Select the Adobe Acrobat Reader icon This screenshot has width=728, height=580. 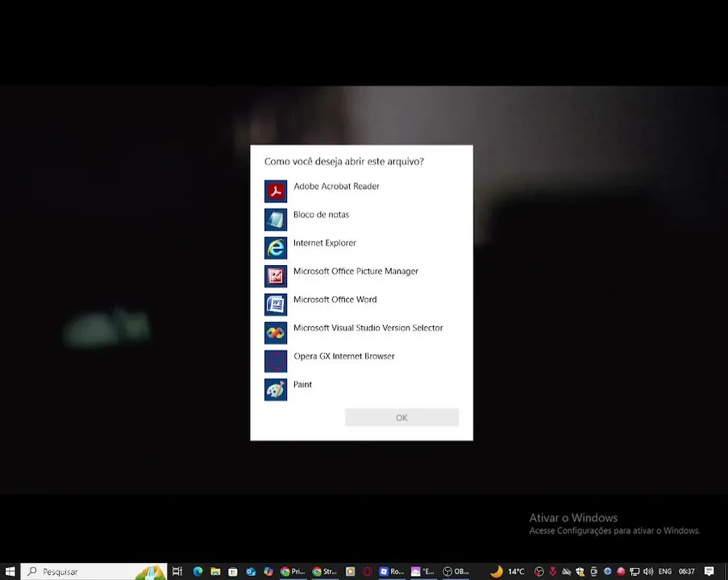(x=276, y=191)
